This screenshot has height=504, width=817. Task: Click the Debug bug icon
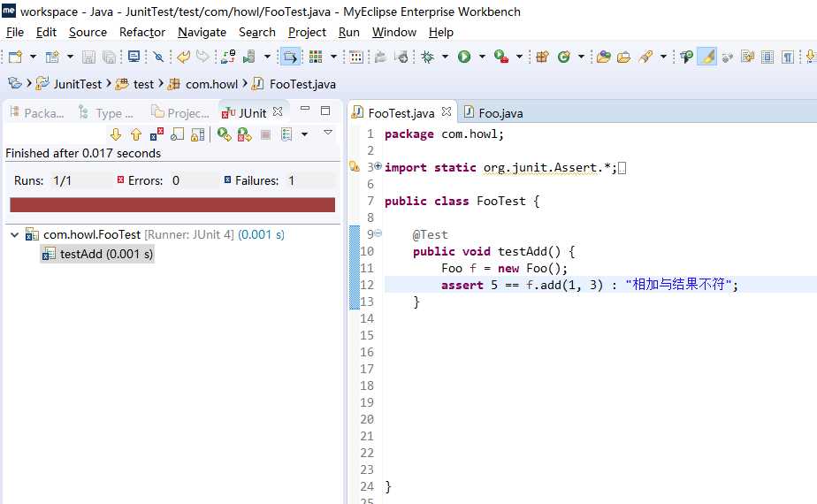tap(427, 57)
